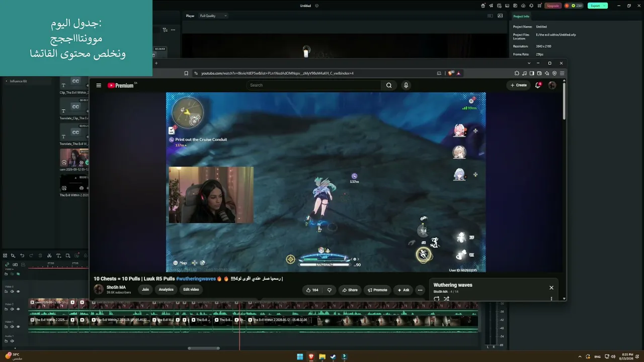Open the Brave browser taskbar icon
Screen dimensions: 644x362
pos(311,357)
